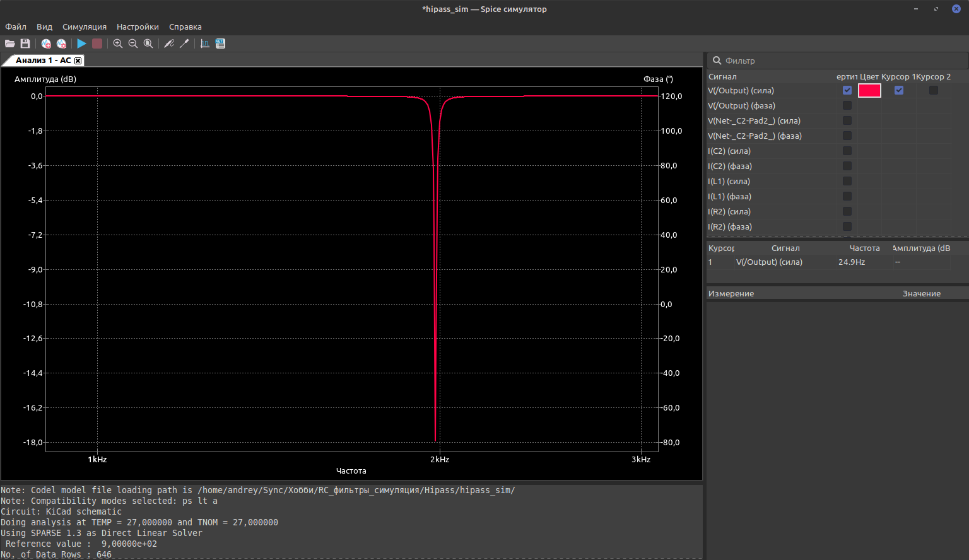Image resolution: width=969 pixels, height=560 pixels.
Task: Fit the plot to the screen
Action: click(x=148, y=44)
